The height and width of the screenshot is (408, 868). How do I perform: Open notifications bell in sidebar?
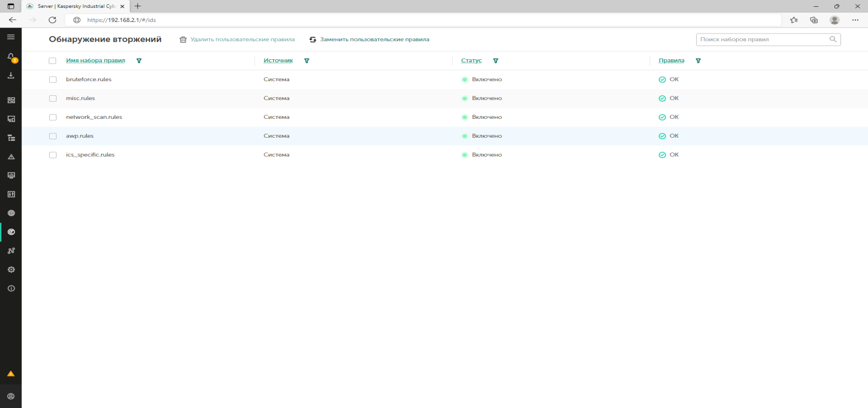coord(10,57)
